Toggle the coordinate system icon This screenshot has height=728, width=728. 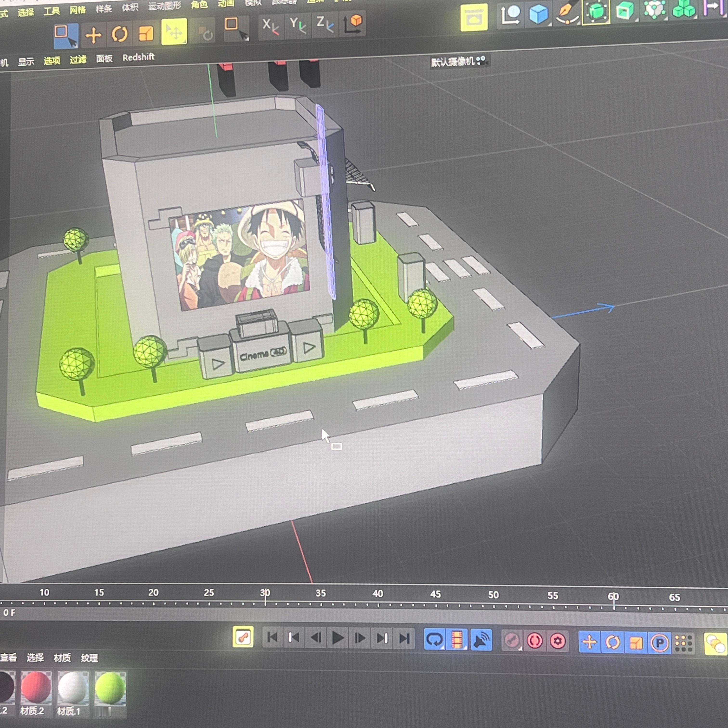pyautogui.click(x=353, y=23)
